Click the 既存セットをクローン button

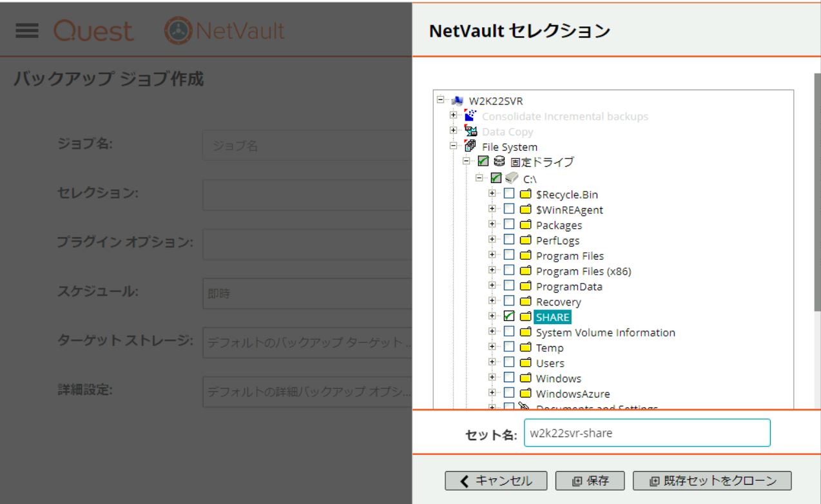pos(712,481)
